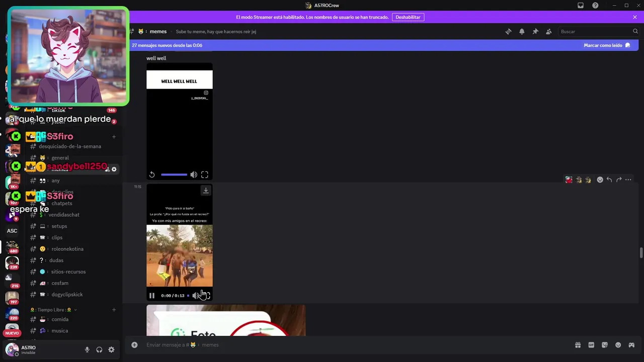Open the ASC server in server list
The width and height of the screenshot is (644, 362).
point(12,231)
